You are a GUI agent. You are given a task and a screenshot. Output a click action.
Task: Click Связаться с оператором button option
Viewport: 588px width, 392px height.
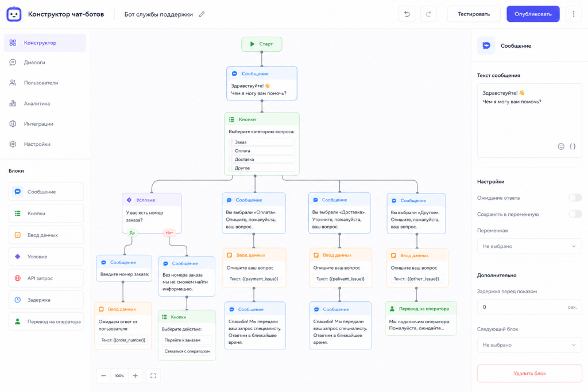(x=187, y=351)
